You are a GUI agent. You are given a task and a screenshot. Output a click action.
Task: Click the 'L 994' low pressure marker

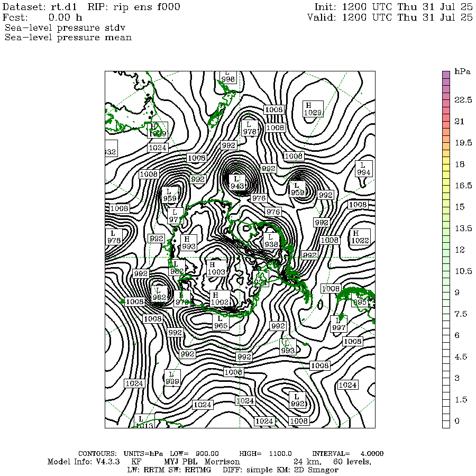[x=364, y=169]
